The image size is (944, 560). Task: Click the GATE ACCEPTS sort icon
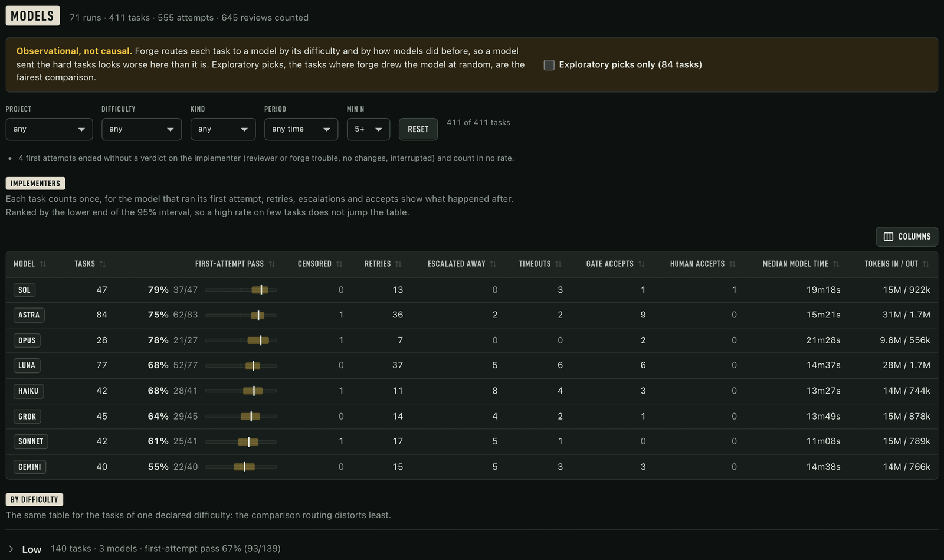(641, 264)
